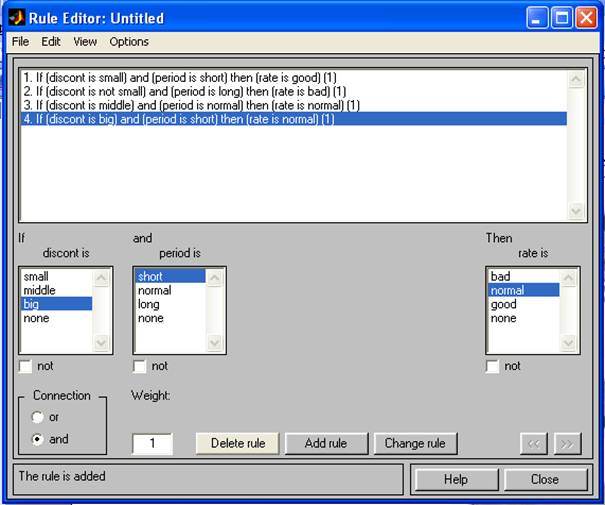The image size is (605, 505).
Task: Choose 'normal' in the rate list
Action: click(x=524, y=290)
